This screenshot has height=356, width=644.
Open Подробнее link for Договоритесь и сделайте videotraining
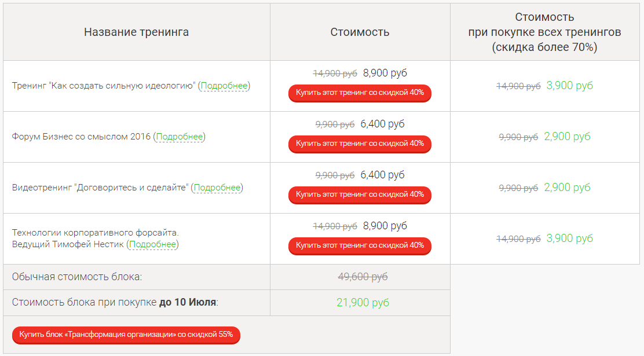tap(217, 188)
